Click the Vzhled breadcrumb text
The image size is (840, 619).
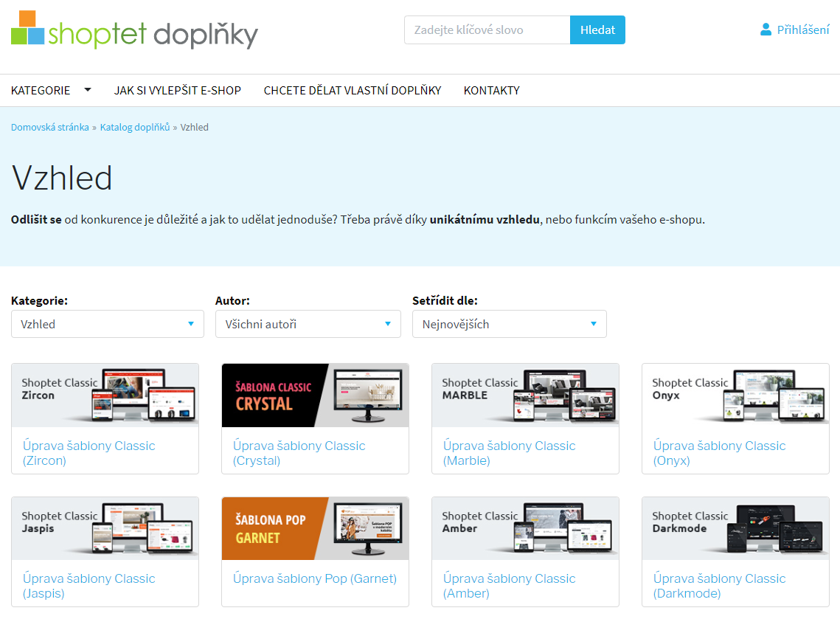click(195, 127)
